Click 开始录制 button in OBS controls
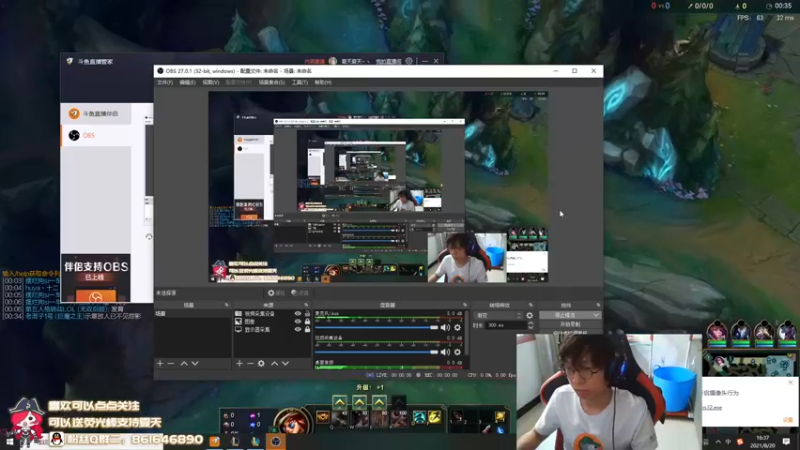Image resolution: width=800 pixels, height=450 pixels. 570,324
